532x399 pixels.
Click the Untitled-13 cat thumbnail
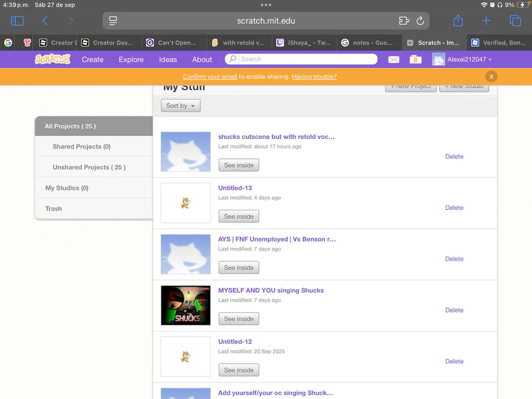(186, 203)
